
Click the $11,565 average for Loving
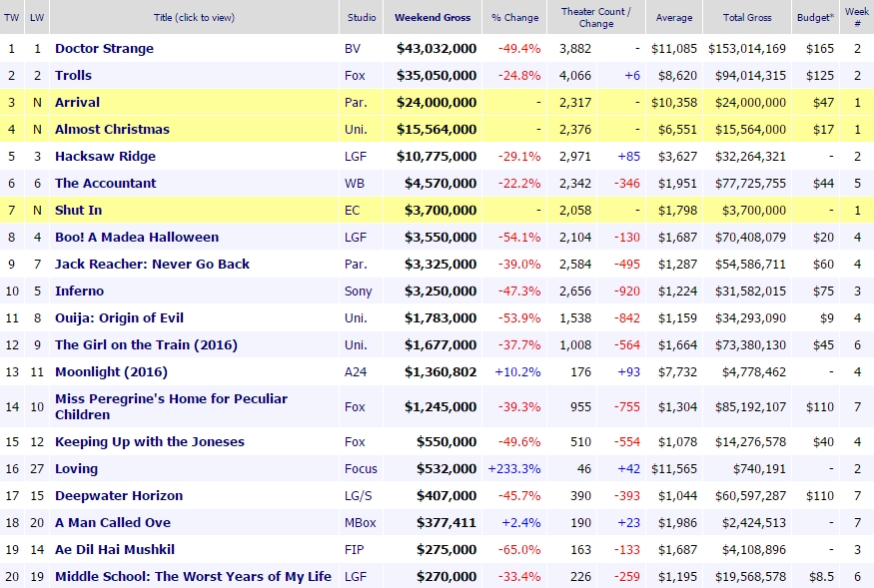tap(674, 469)
